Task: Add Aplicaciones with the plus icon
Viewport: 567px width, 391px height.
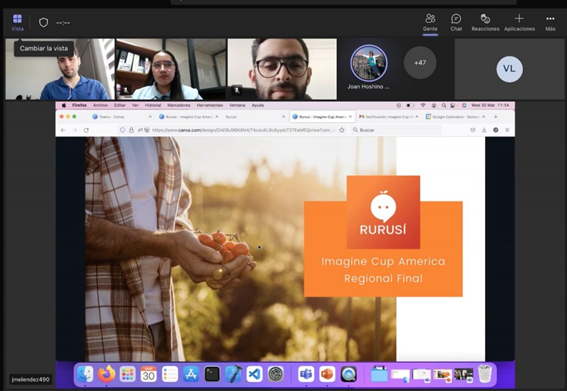Action: tap(519, 22)
